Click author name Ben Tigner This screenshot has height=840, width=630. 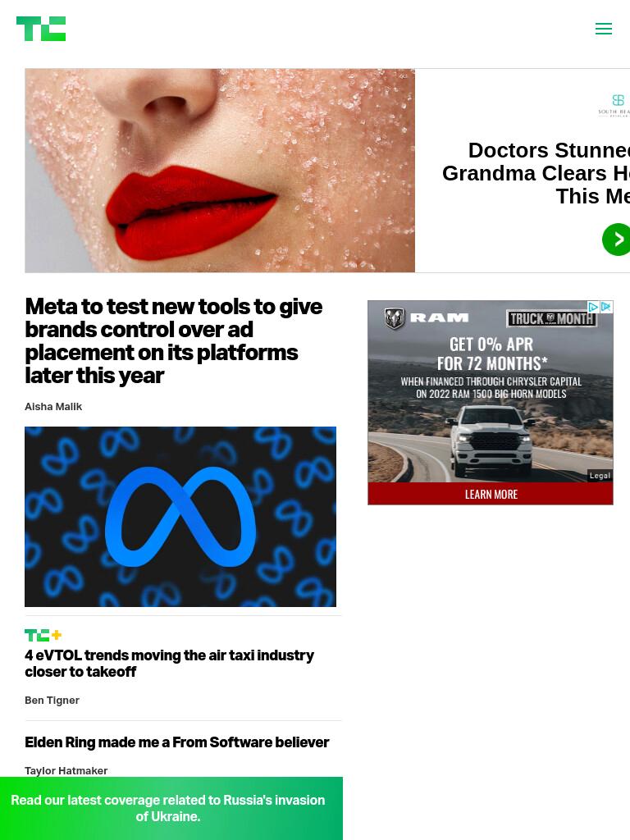coord(52,701)
